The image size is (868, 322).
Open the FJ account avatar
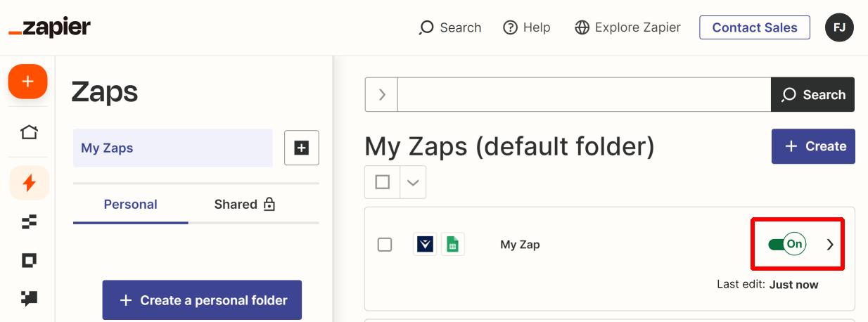(x=839, y=27)
